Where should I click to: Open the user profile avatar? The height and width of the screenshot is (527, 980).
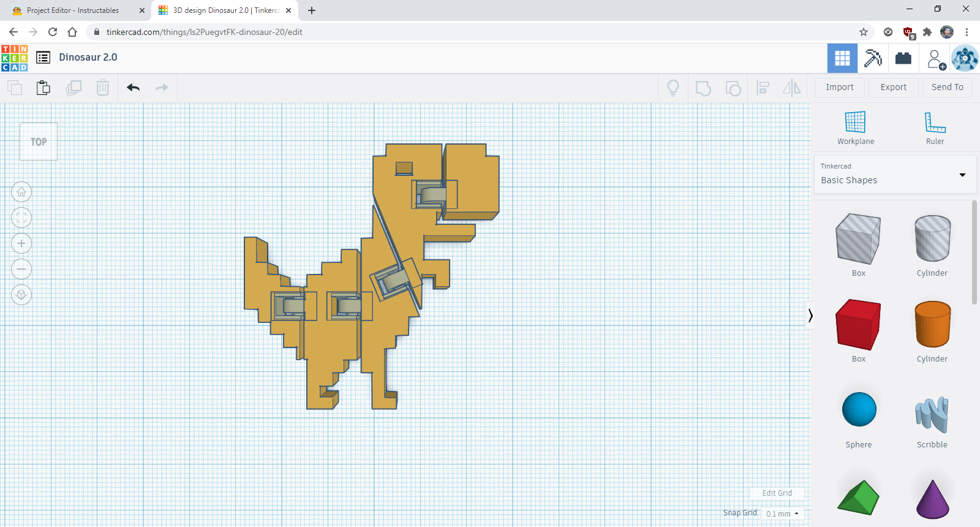pyautogui.click(x=965, y=58)
